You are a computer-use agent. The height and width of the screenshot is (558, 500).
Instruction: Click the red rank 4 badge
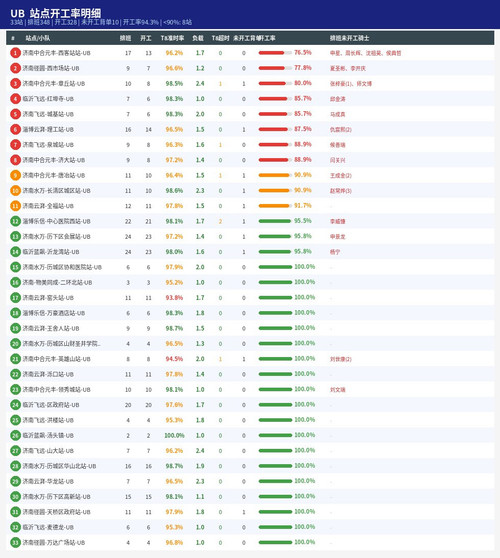pyautogui.click(x=15, y=99)
